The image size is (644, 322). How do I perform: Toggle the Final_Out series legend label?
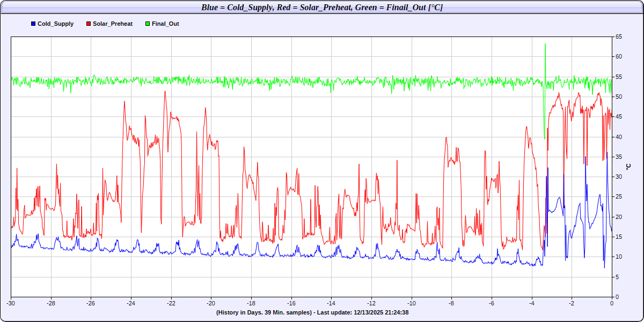point(165,24)
